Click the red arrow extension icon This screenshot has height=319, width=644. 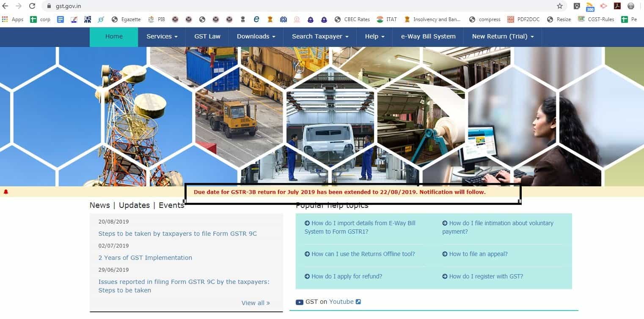point(604,6)
